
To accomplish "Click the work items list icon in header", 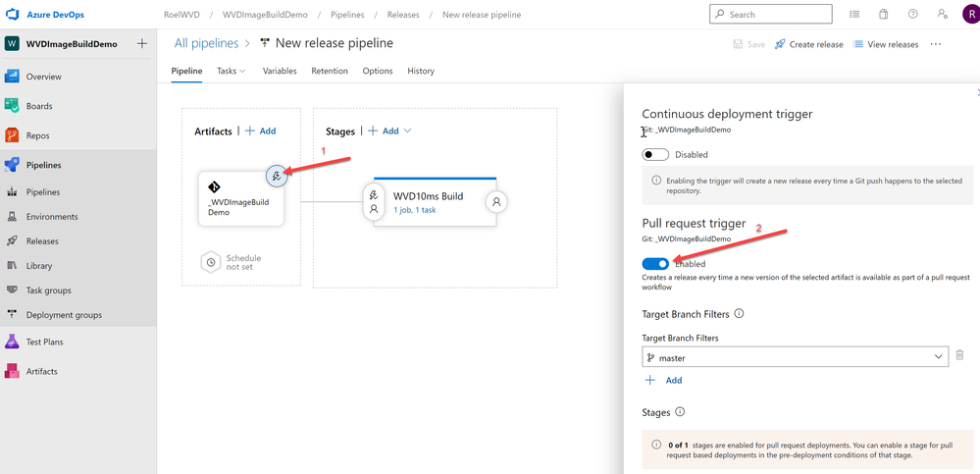I will click(854, 14).
